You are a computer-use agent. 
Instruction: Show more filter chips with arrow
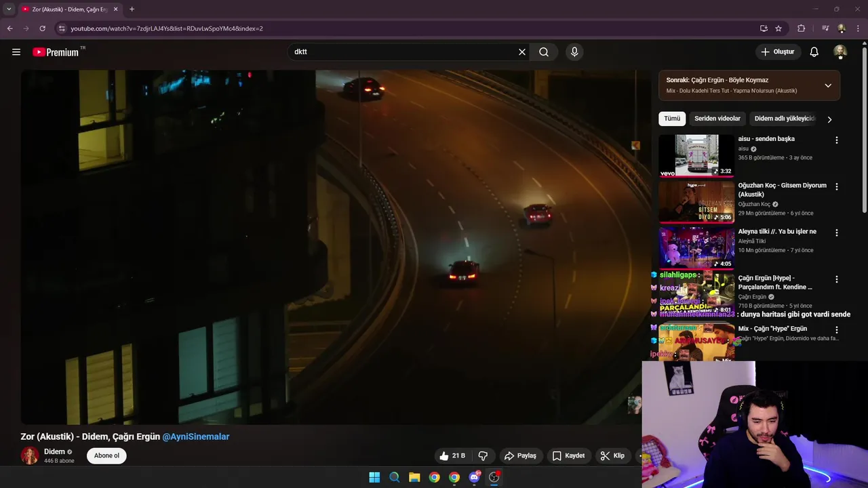tap(829, 119)
